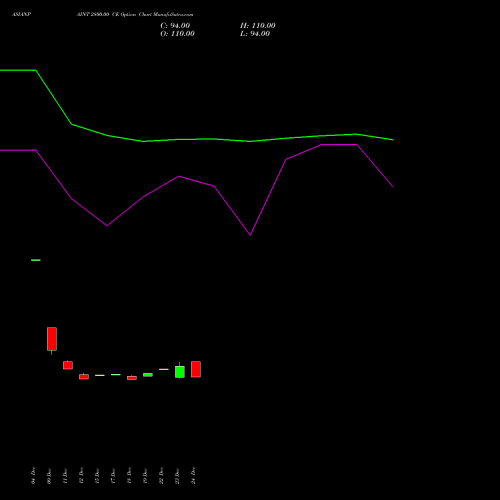
Task: Select the 12 Dec date label
Action: pyautogui.click(x=81, y=475)
